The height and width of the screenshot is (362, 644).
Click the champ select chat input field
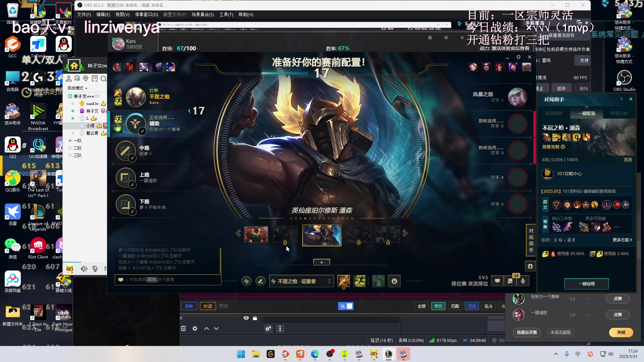pos(168,280)
